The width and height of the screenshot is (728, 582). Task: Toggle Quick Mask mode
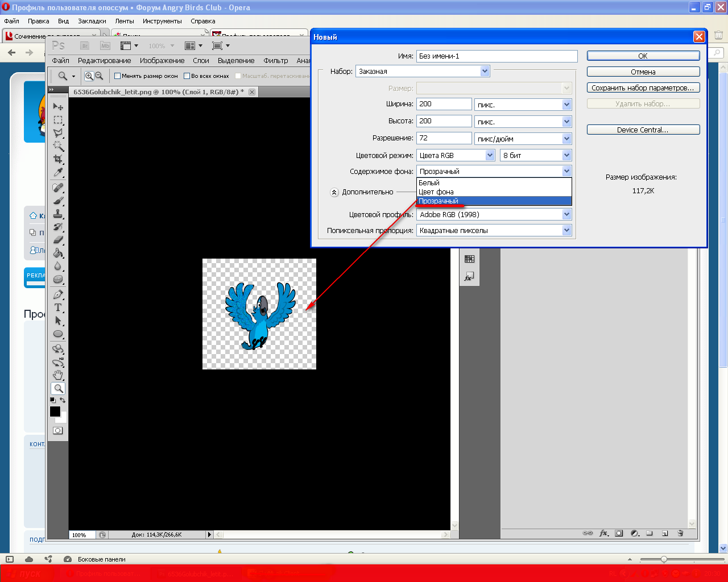58,430
